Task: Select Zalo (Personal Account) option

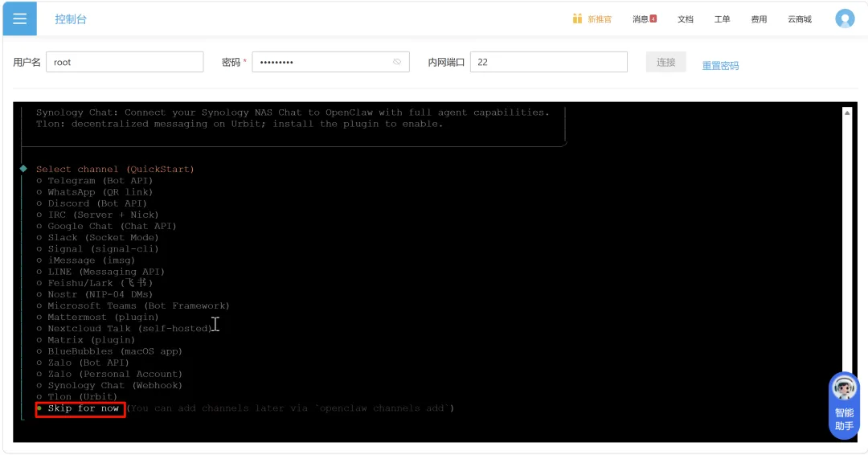Action: click(109, 374)
